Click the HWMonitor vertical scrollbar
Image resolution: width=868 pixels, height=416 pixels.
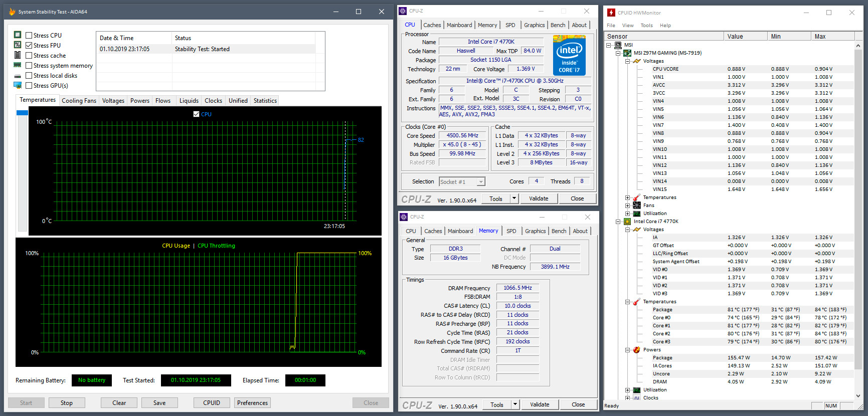pos(858,221)
